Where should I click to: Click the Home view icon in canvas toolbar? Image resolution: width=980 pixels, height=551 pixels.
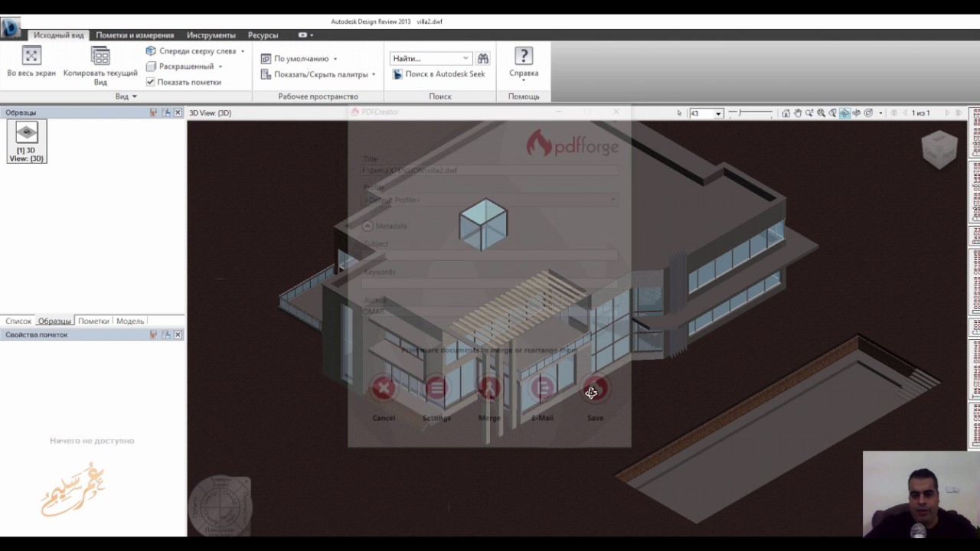[786, 113]
